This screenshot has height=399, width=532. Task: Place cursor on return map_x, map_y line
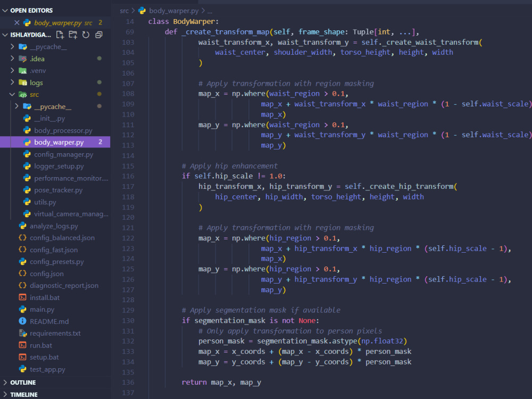[x=221, y=383]
